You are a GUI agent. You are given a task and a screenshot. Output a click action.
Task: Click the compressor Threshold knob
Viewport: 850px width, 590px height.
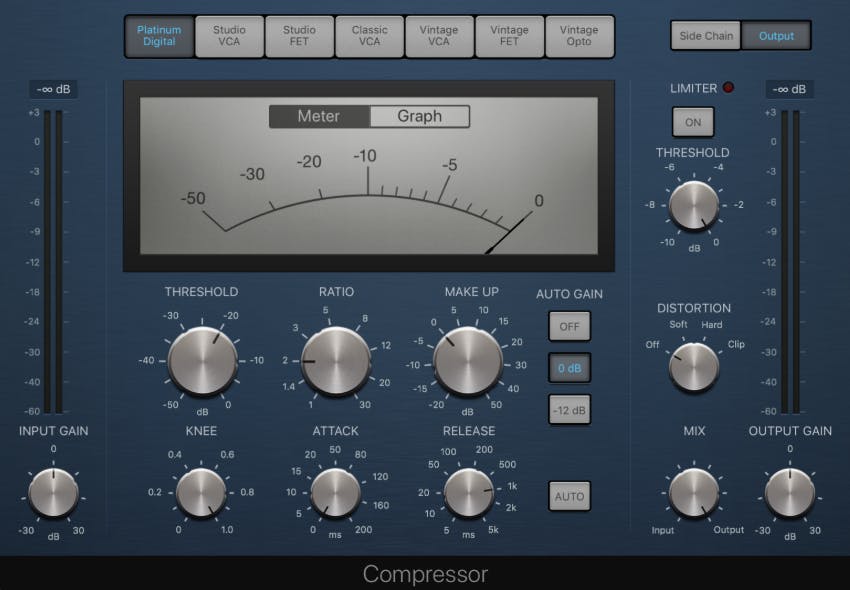point(201,361)
